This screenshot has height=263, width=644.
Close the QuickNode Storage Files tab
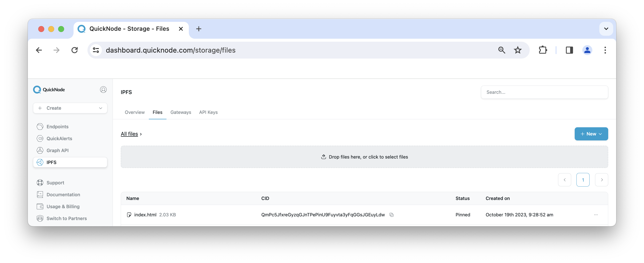coord(181,29)
